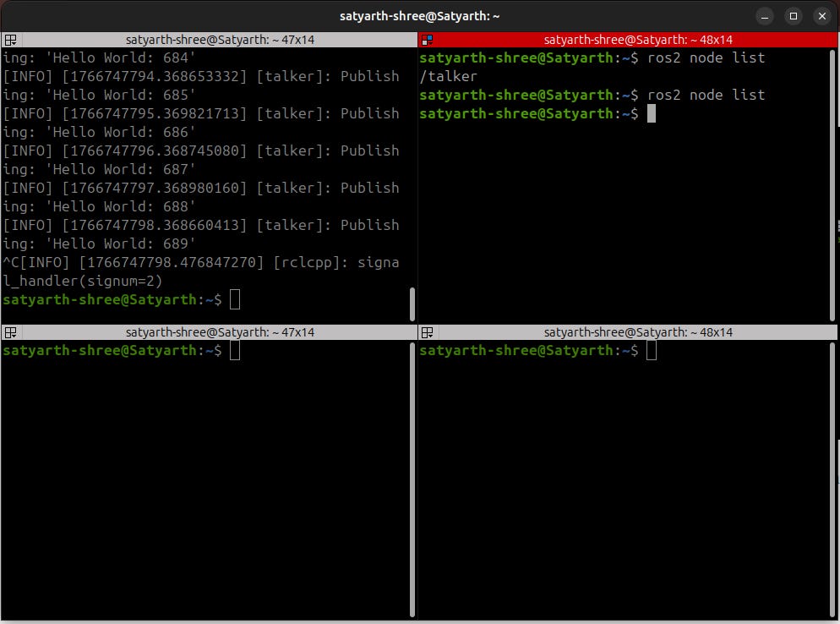The height and width of the screenshot is (624, 840).
Task: Click the prompt in the bottom-left terminal
Action: tap(112, 351)
